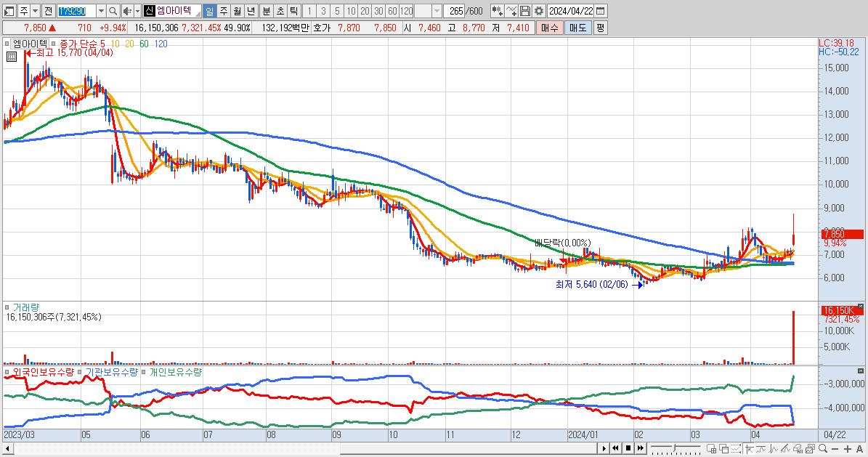Screen dimensions: 868x457
Task: Click the plus zoom in icon
Action: [x=848, y=449]
